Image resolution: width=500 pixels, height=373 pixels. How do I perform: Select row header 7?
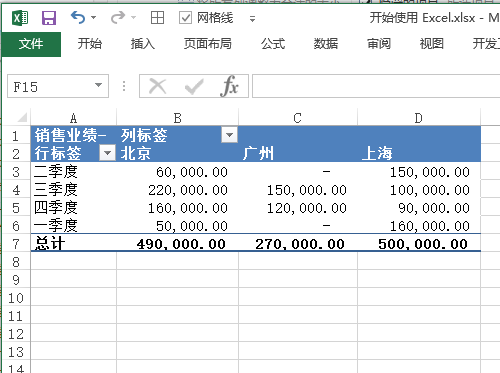click(x=16, y=244)
